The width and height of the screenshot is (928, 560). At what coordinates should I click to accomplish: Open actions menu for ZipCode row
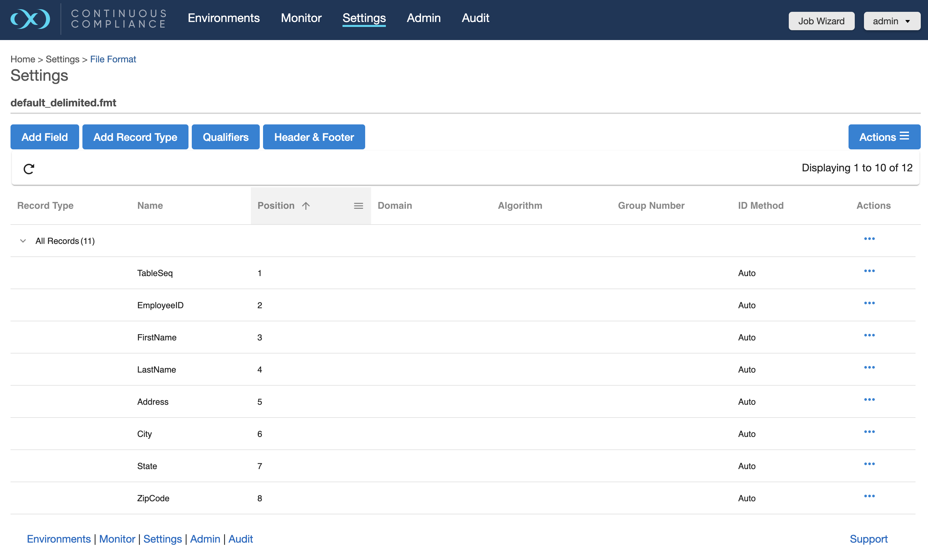[869, 496]
